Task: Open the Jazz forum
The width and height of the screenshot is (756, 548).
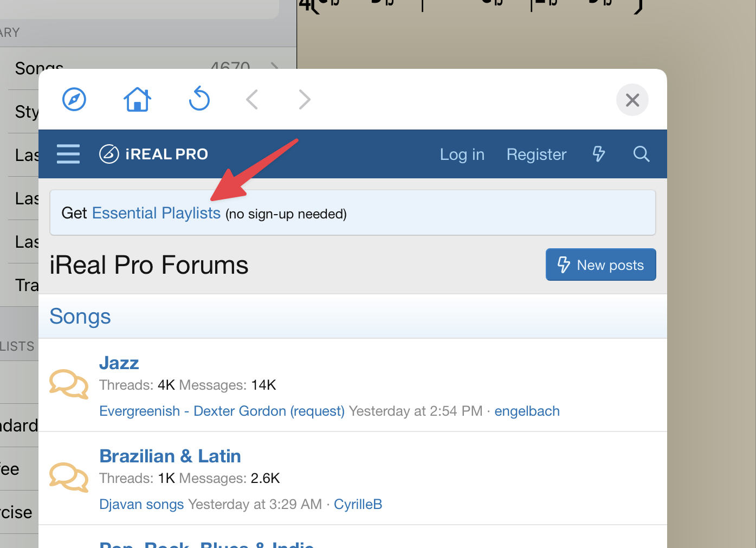Action: tap(119, 363)
